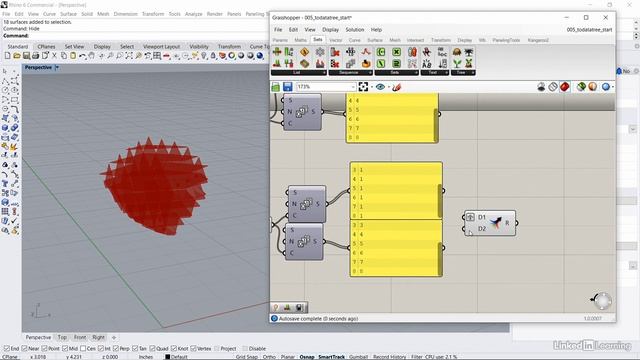Click palm tree icon in Tree panel
640x360 pixels.
tap(469, 52)
